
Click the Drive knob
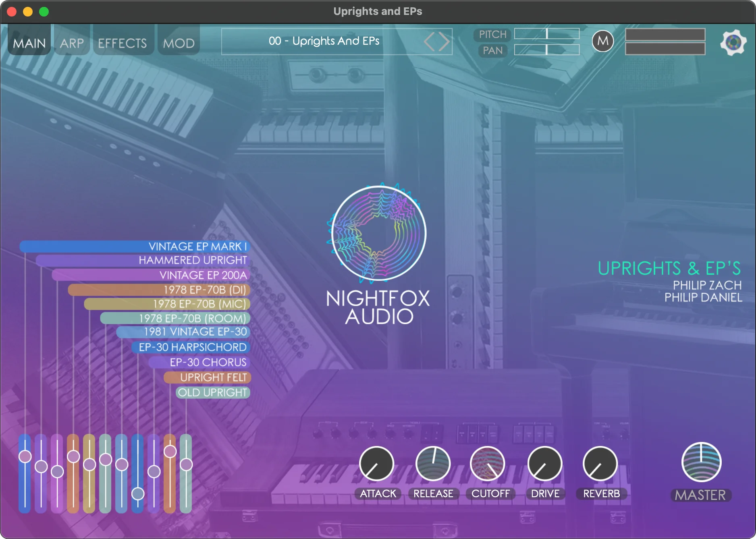point(545,464)
